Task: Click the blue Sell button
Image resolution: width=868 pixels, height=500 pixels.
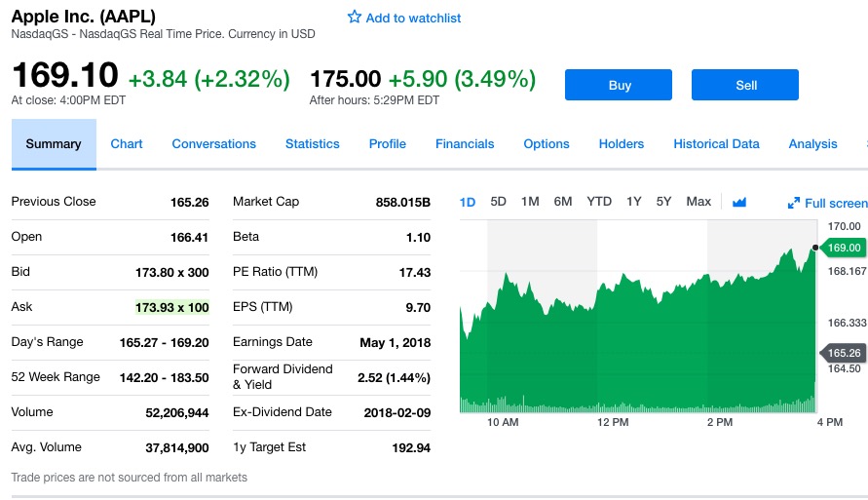Action: click(x=745, y=85)
